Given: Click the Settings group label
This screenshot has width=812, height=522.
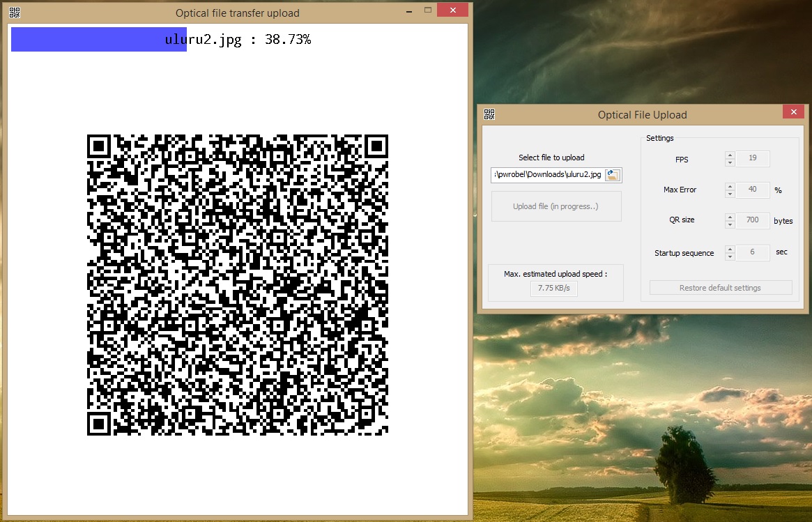Looking at the screenshot, I should [660, 138].
